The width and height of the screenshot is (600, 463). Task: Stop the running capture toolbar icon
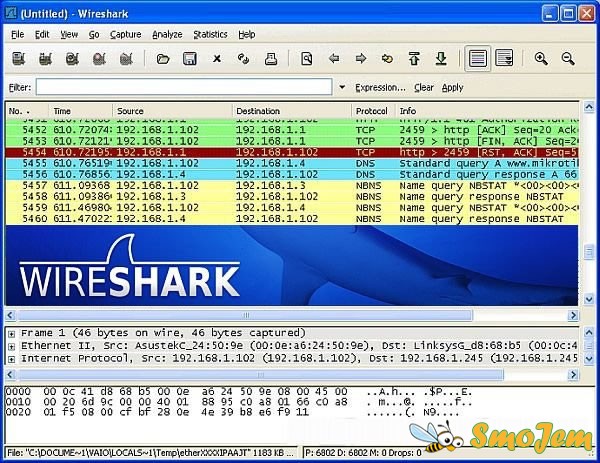[99, 59]
